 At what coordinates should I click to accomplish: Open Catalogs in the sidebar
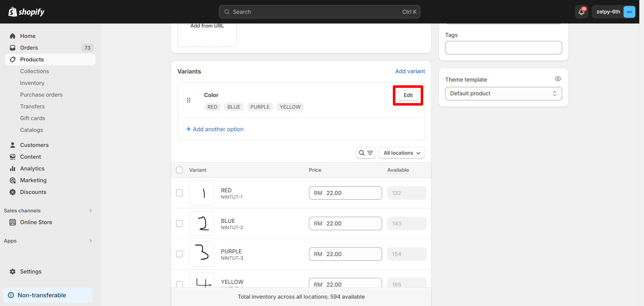[32, 130]
